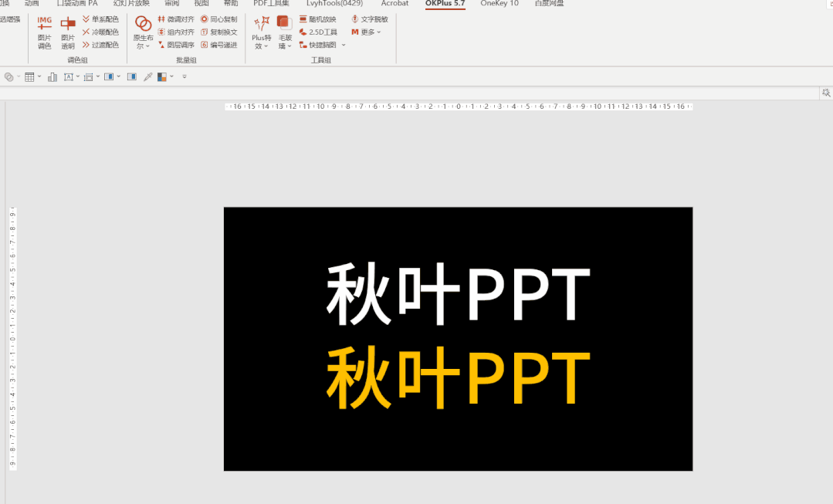833x504 pixels.
Task: Open the customize quick access toolbar menu
Action: click(185, 77)
